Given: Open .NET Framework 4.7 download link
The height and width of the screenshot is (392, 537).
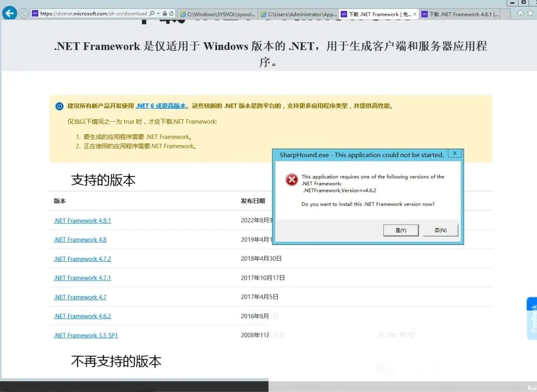Looking at the screenshot, I should point(80,297).
